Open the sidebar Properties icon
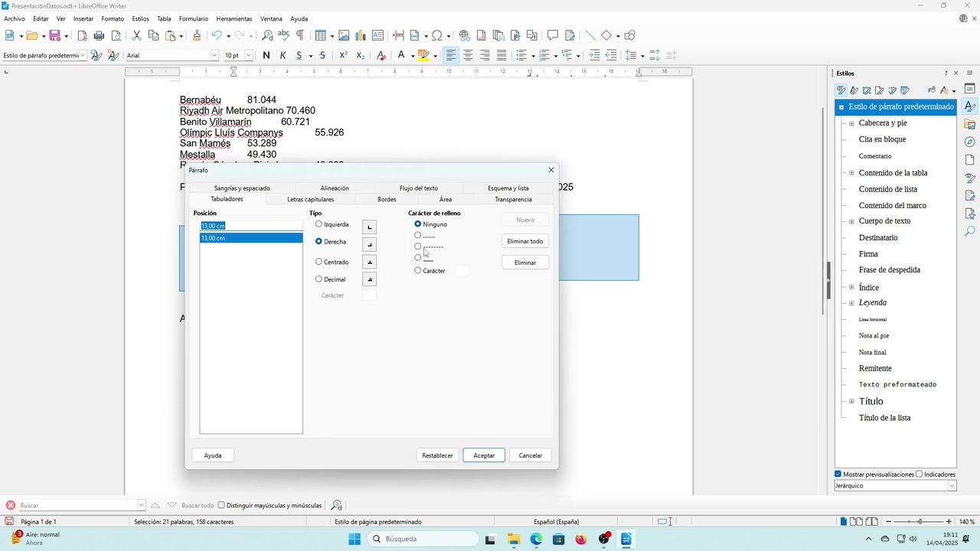 (x=970, y=89)
